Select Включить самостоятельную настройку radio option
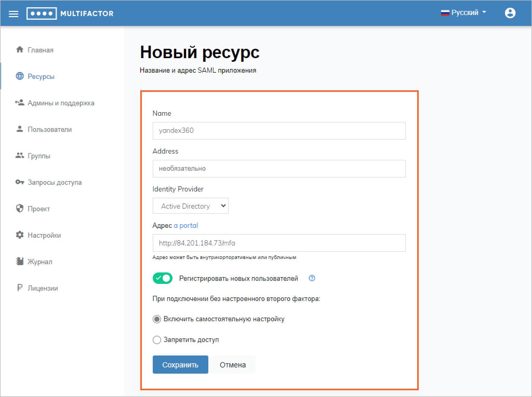This screenshot has height=397, width=532. click(157, 319)
